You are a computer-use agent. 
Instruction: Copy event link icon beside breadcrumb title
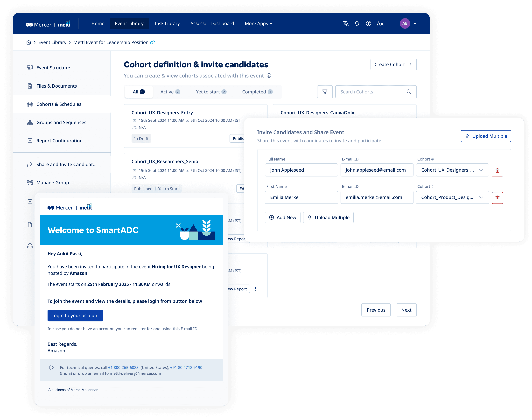(x=152, y=42)
